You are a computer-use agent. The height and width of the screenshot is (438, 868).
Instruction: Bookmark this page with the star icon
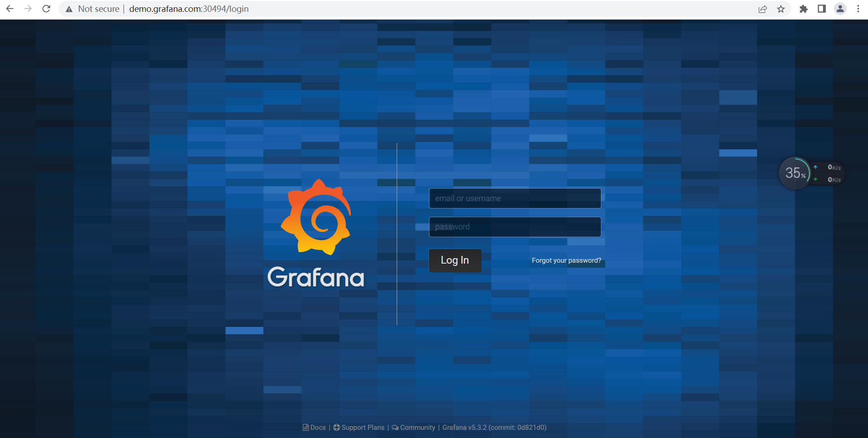click(781, 9)
